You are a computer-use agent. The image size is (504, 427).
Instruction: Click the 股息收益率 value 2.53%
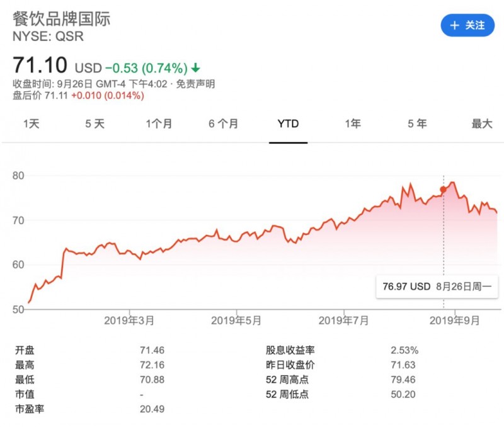tap(404, 350)
